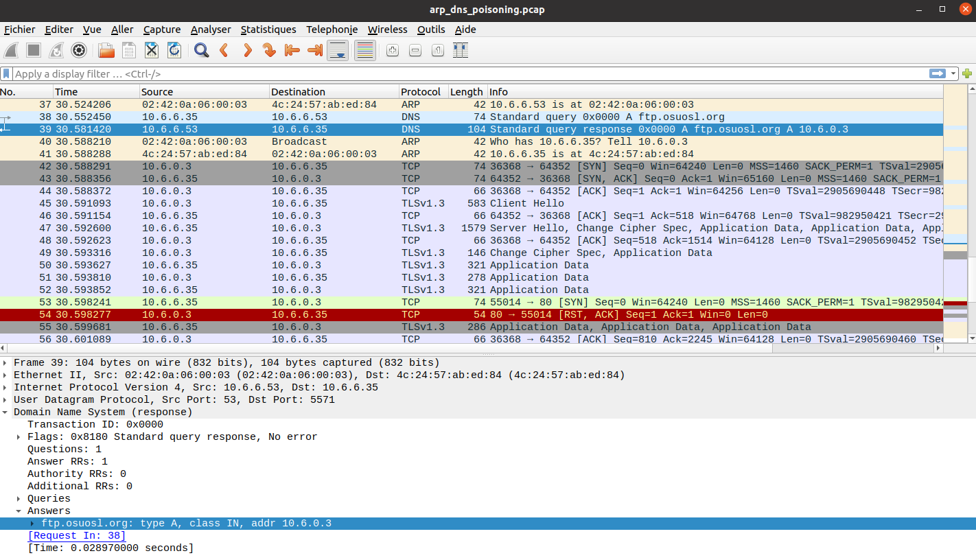Open the display filter history dropdown

click(x=953, y=73)
